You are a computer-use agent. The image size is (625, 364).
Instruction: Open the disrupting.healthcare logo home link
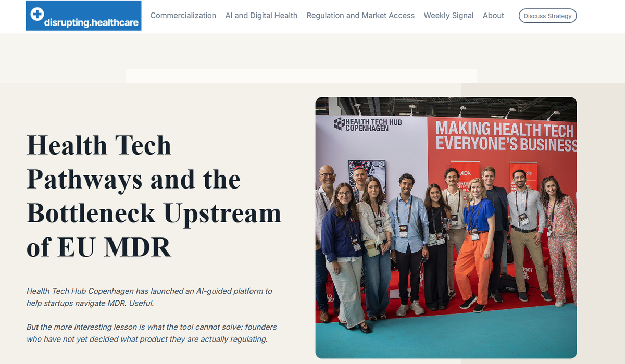coord(83,16)
